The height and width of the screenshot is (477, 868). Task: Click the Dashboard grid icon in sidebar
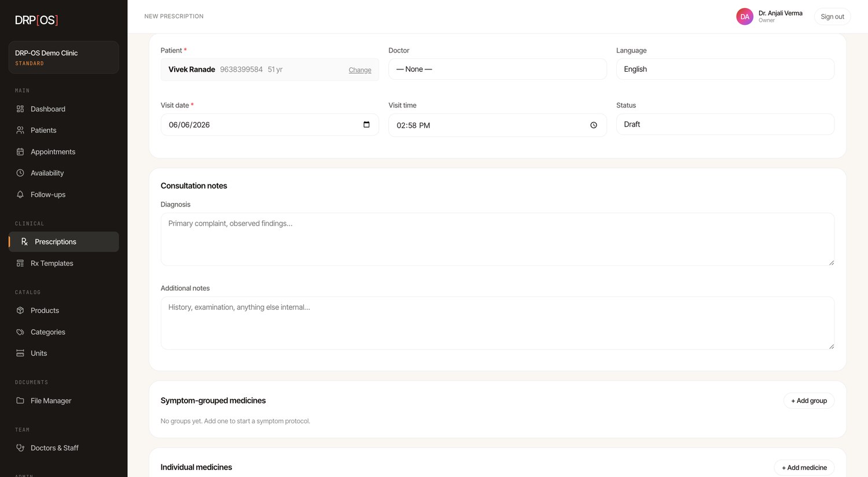[x=20, y=109]
